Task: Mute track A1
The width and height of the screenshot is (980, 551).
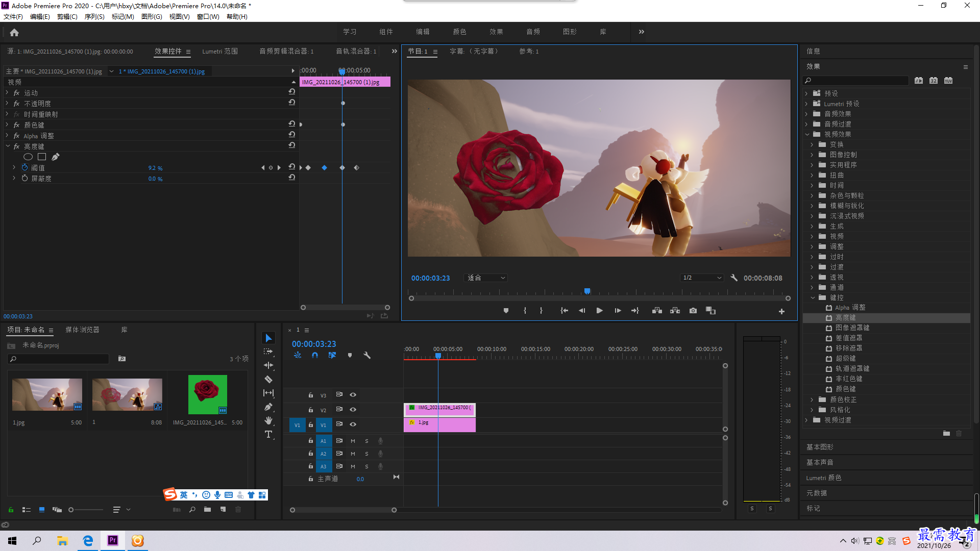Action: click(x=353, y=441)
